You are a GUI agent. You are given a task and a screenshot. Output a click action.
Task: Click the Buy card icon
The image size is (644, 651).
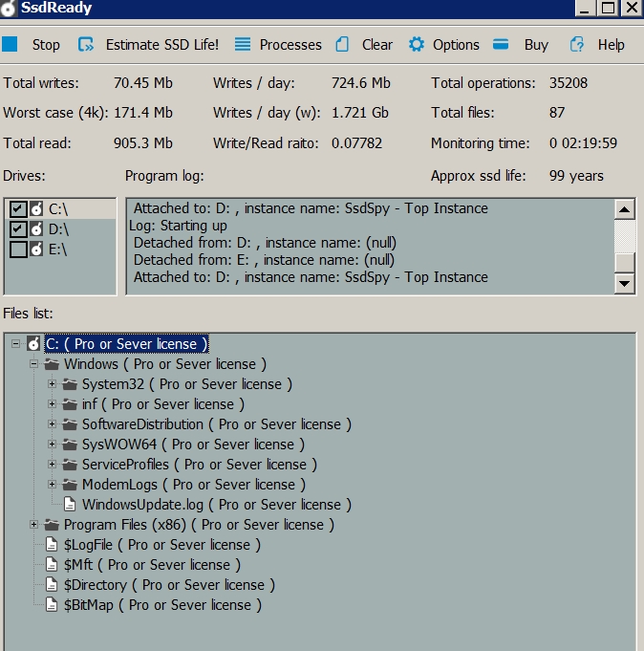click(501, 44)
